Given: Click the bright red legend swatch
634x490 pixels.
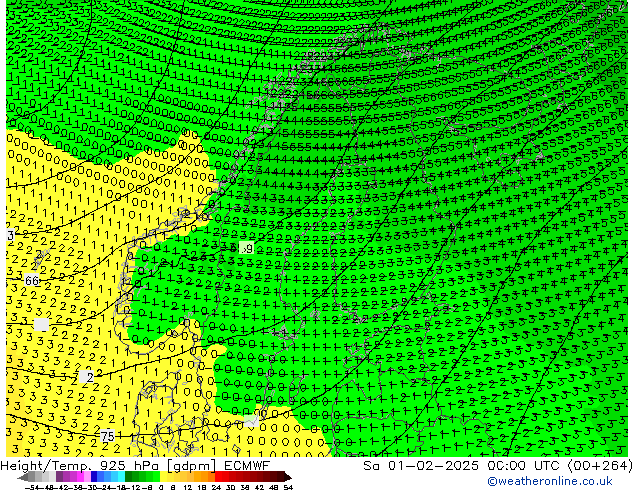Looking at the screenshot, I should tap(218, 476).
